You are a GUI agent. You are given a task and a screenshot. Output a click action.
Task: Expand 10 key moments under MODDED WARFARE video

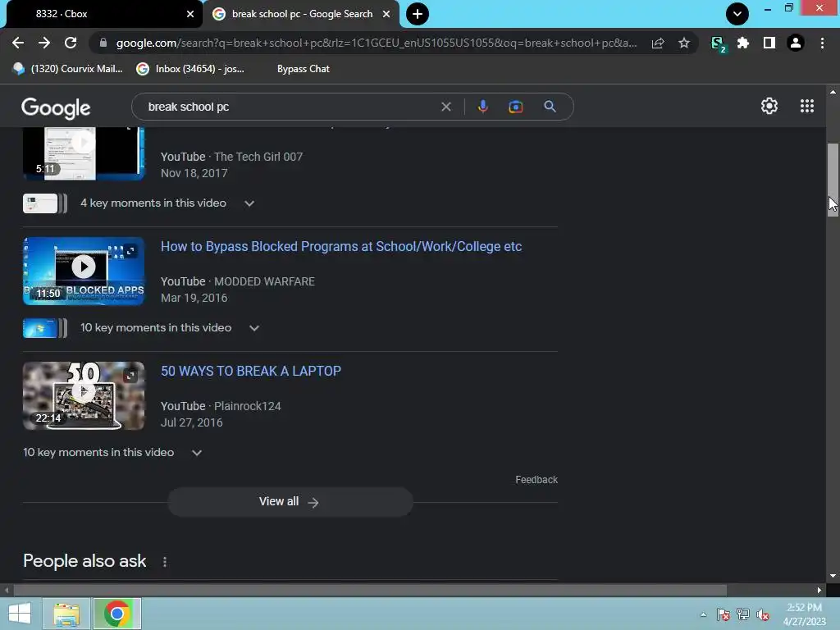click(x=170, y=328)
